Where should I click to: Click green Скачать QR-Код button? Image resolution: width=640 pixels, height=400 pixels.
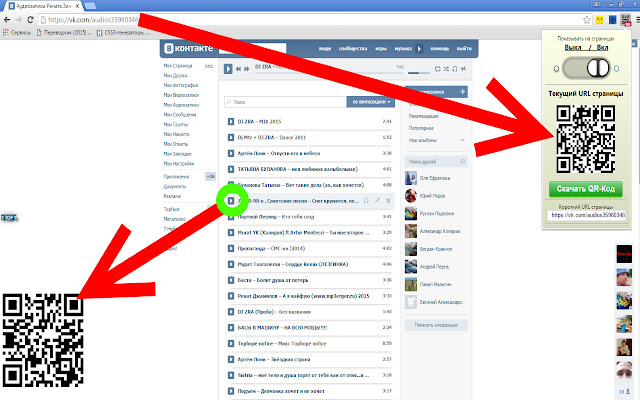point(586,189)
